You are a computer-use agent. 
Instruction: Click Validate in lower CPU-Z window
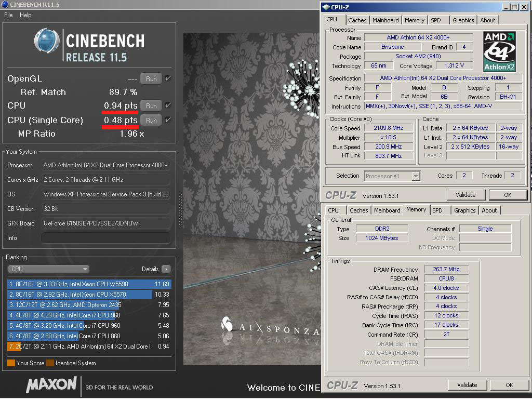click(x=467, y=385)
